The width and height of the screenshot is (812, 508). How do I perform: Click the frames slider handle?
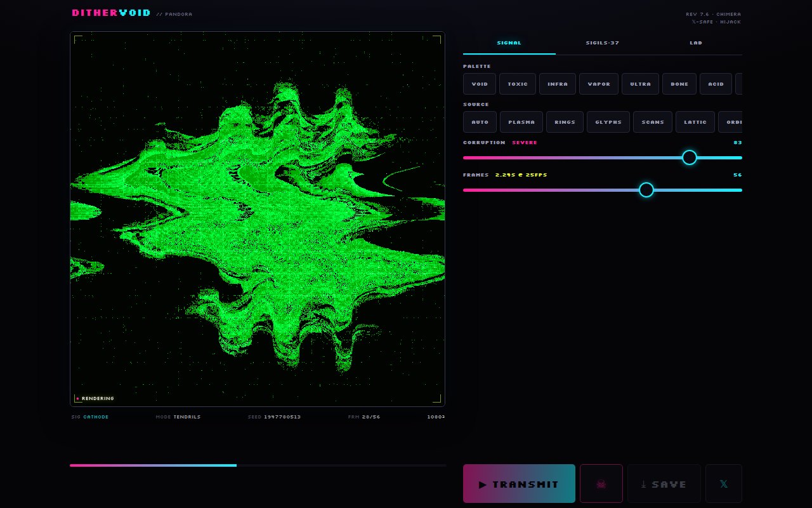coord(646,190)
